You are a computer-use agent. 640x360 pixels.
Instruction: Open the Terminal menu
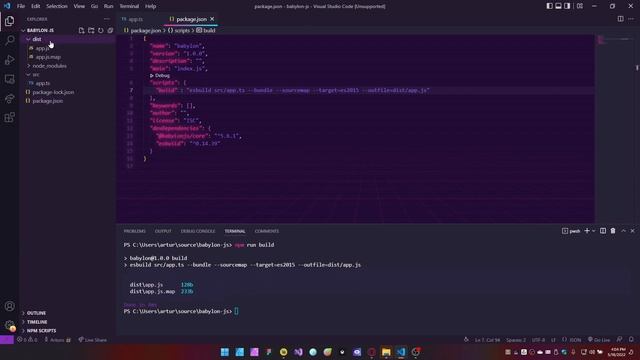[x=129, y=6]
